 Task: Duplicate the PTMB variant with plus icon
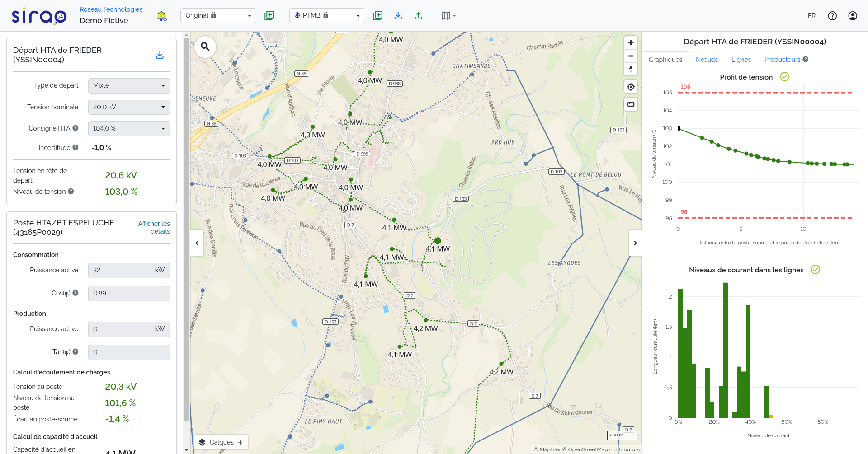pos(378,15)
